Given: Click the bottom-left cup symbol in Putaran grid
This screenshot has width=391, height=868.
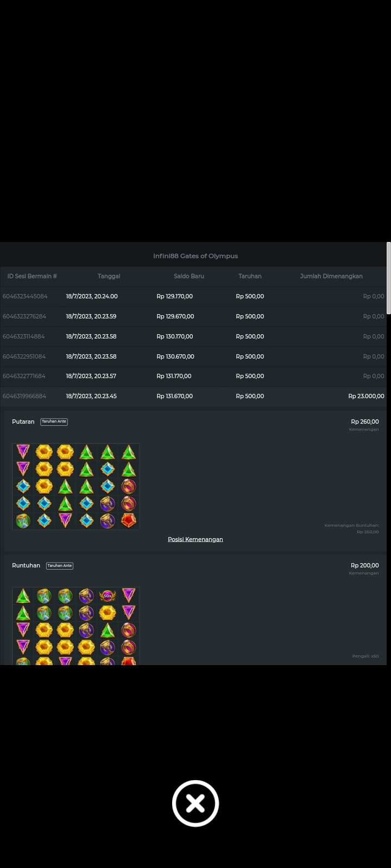Looking at the screenshot, I should pos(23,521).
